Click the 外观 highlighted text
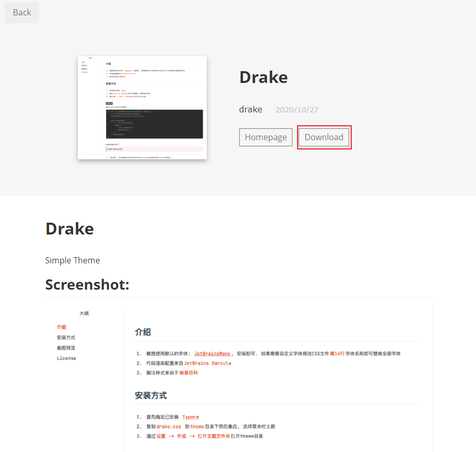Viewport: 476px width, 452px height. (182, 436)
